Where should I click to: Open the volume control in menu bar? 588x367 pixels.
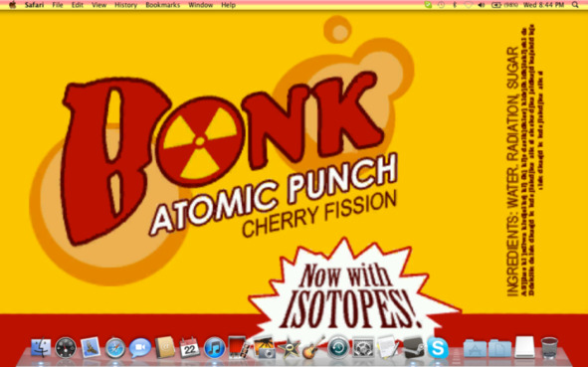point(482,5)
